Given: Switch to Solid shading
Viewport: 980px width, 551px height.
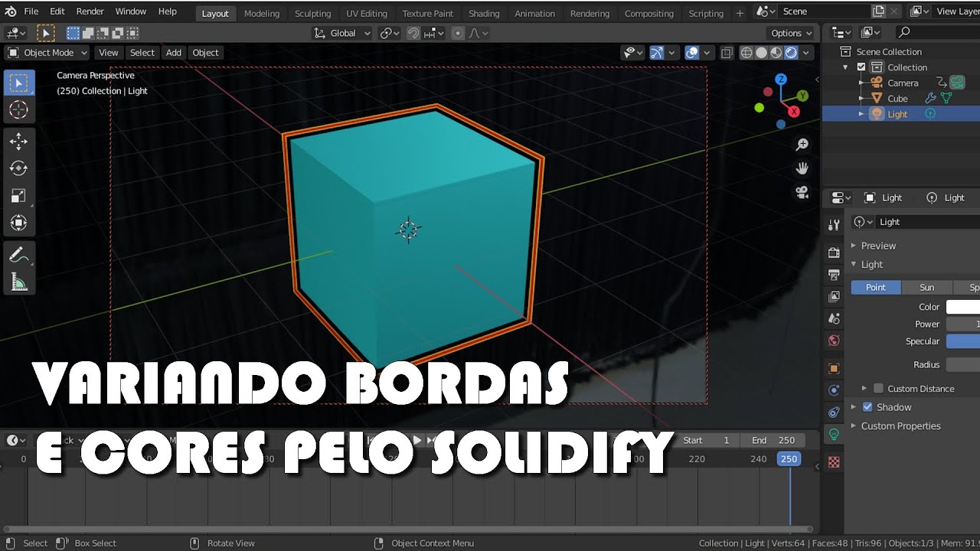Looking at the screenshot, I should coord(762,53).
